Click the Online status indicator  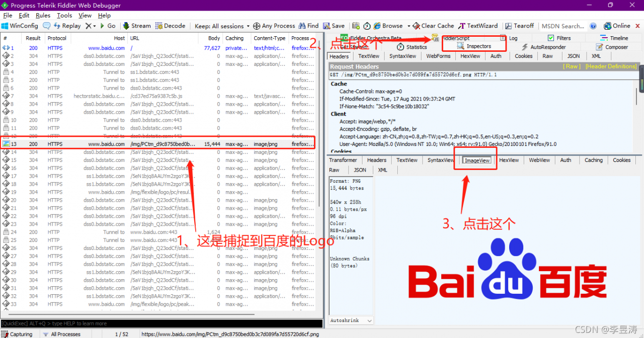617,26
